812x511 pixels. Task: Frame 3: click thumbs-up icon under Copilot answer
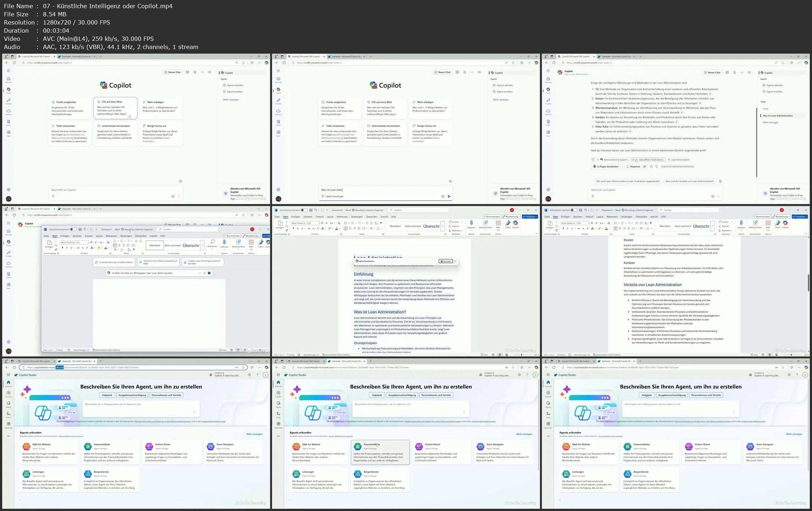(x=651, y=167)
